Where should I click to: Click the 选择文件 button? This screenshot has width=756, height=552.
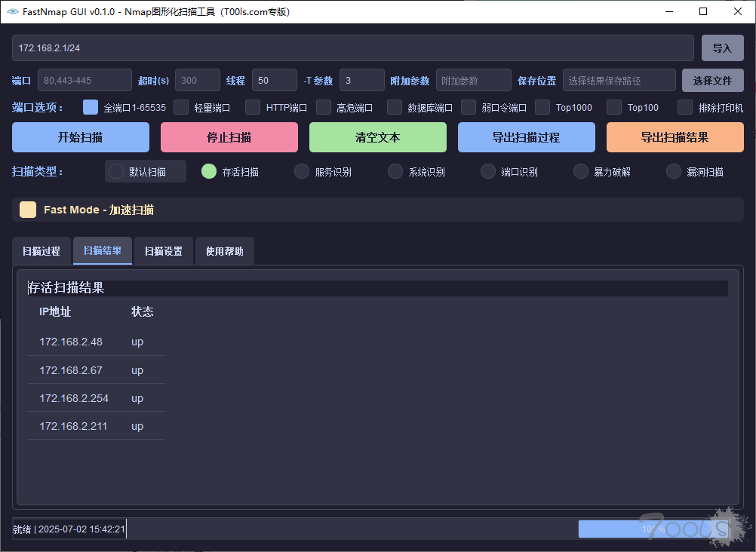point(712,81)
